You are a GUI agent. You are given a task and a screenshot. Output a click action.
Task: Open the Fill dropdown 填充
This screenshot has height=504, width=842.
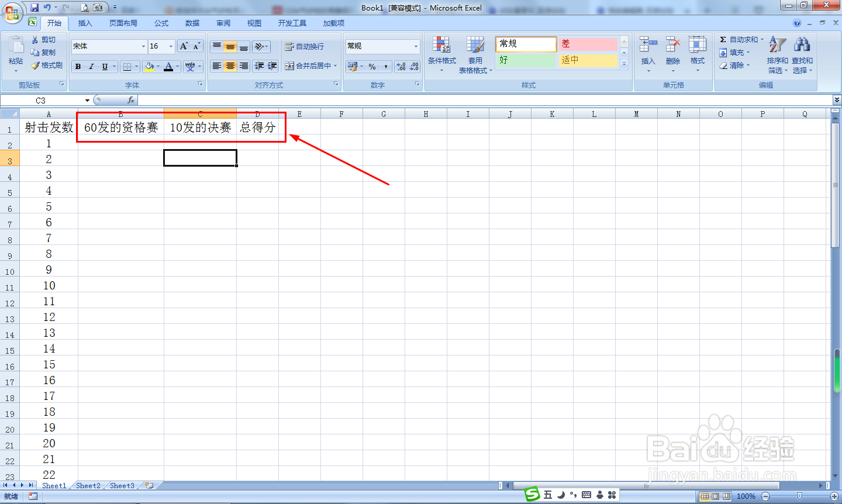click(735, 53)
